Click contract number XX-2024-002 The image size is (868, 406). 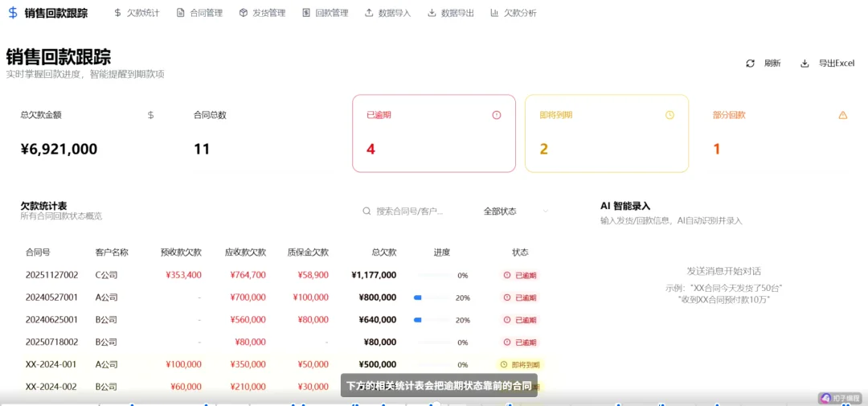[x=51, y=387]
